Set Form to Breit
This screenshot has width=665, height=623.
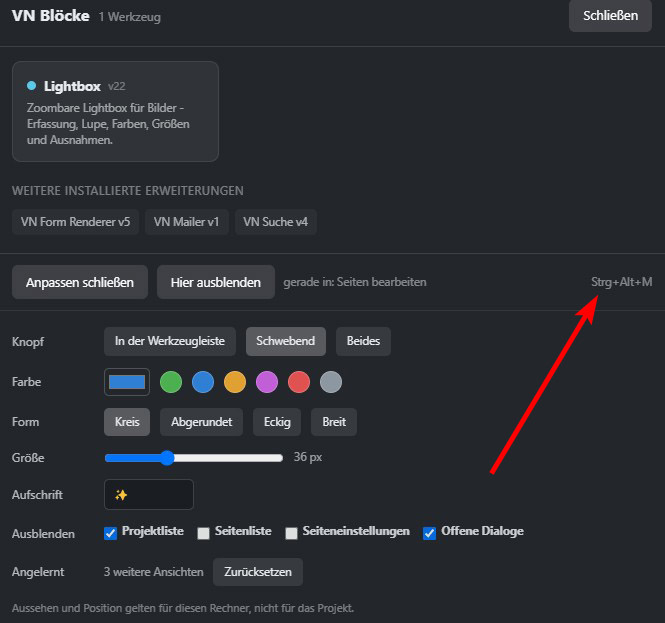[x=334, y=422]
